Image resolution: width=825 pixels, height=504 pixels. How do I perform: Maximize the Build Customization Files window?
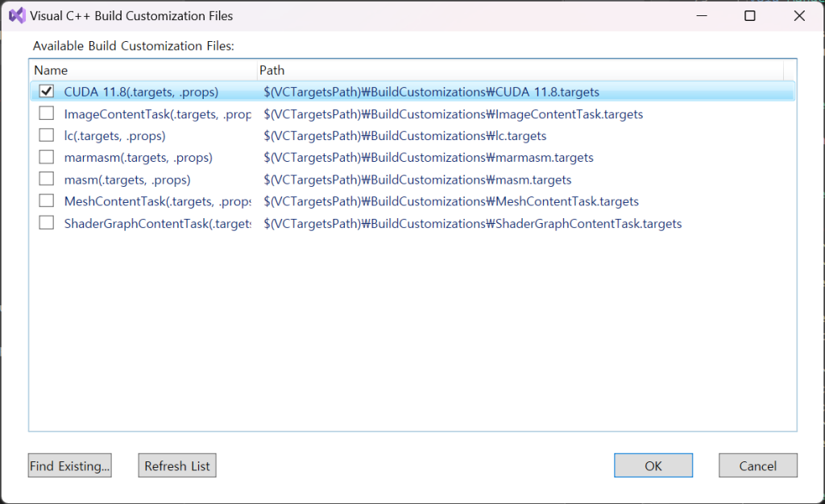click(749, 16)
